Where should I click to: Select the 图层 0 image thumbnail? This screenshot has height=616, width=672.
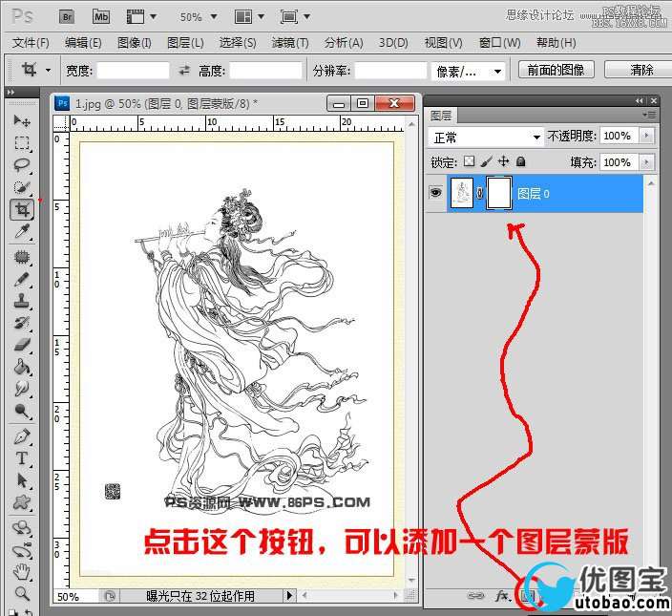(462, 193)
